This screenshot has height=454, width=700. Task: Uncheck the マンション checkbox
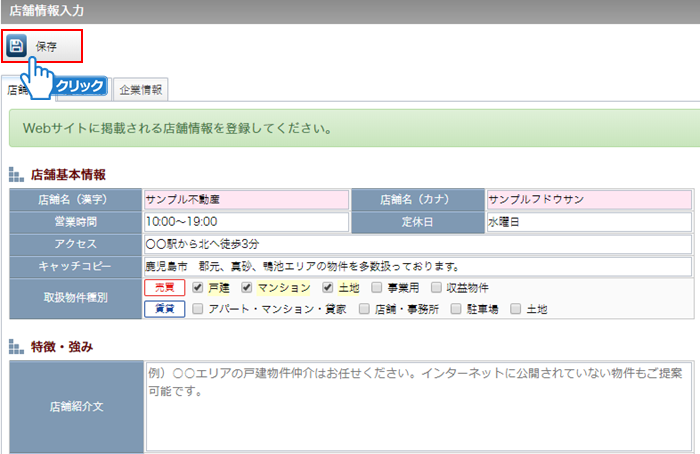[x=247, y=288]
